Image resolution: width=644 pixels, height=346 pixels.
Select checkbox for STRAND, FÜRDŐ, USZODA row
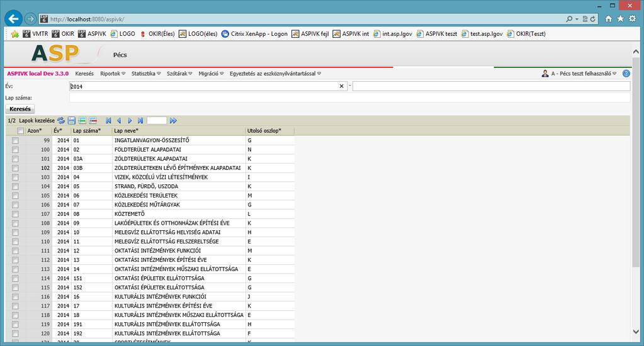(x=15, y=186)
